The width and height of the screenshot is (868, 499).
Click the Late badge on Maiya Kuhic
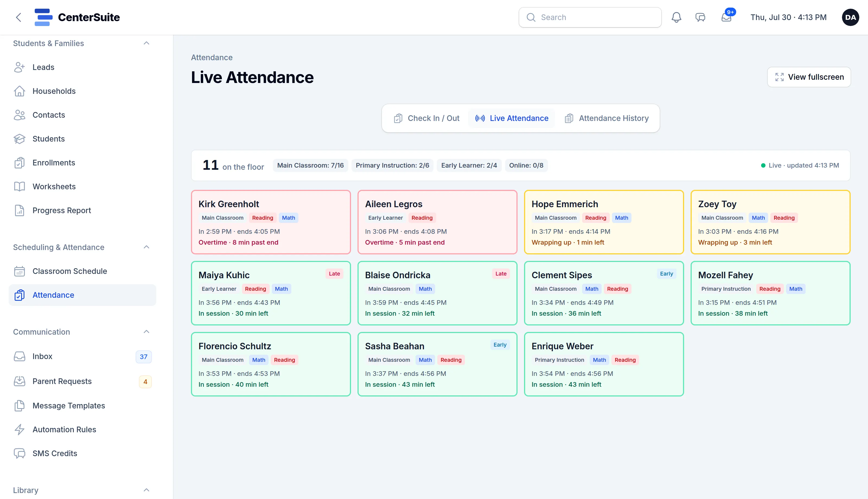point(334,273)
